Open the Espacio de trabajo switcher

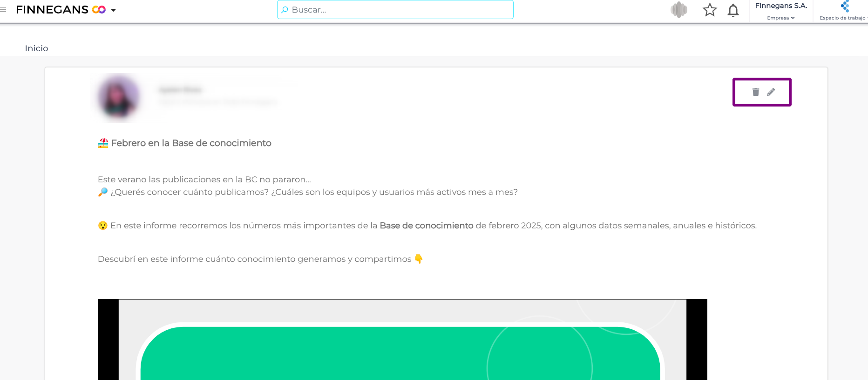(842, 11)
